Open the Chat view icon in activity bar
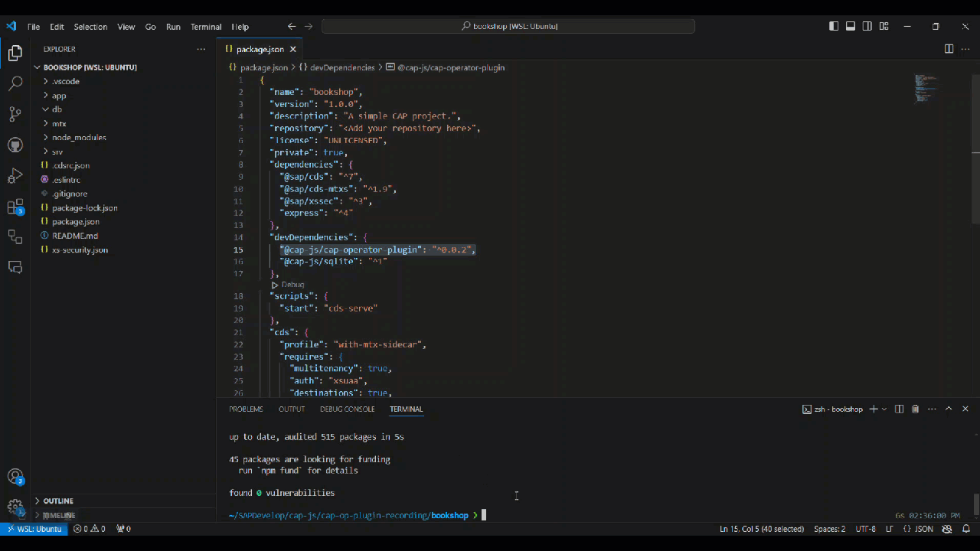The height and width of the screenshot is (551, 980). tap(15, 267)
